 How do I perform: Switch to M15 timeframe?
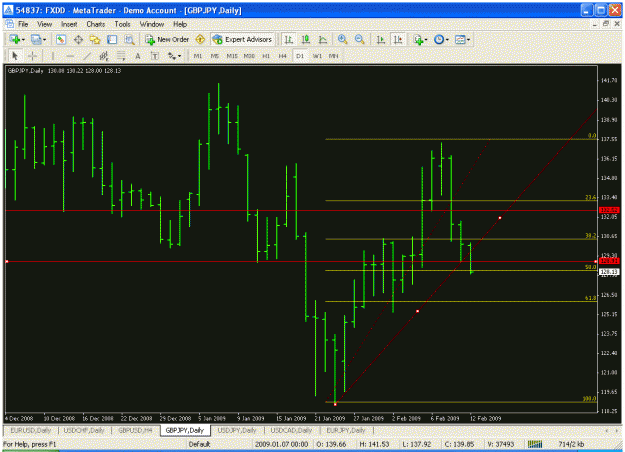click(x=232, y=56)
